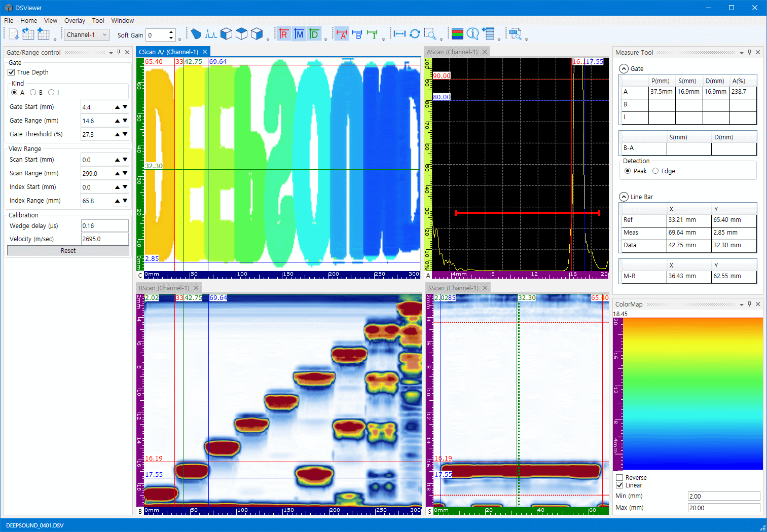
Task: Open Gate/Range control panel options arrow
Action: click(x=111, y=53)
